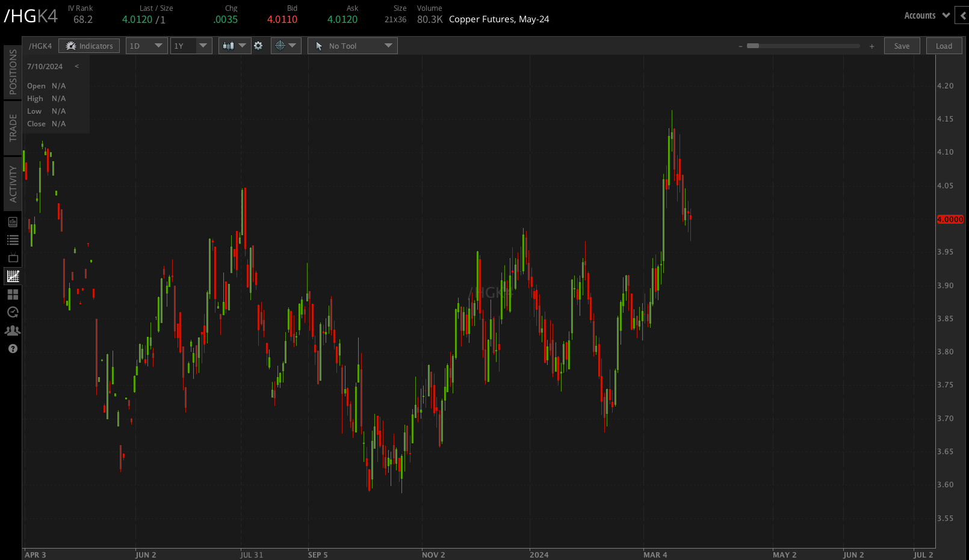Click the 2024 date axis label
This screenshot has width=969, height=560.
tap(539, 555)
